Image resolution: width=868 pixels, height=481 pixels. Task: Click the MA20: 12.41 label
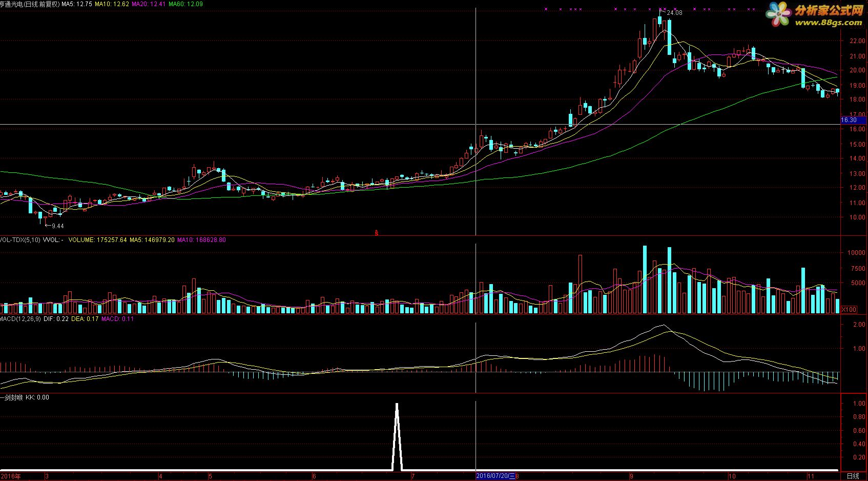point(149,4)
